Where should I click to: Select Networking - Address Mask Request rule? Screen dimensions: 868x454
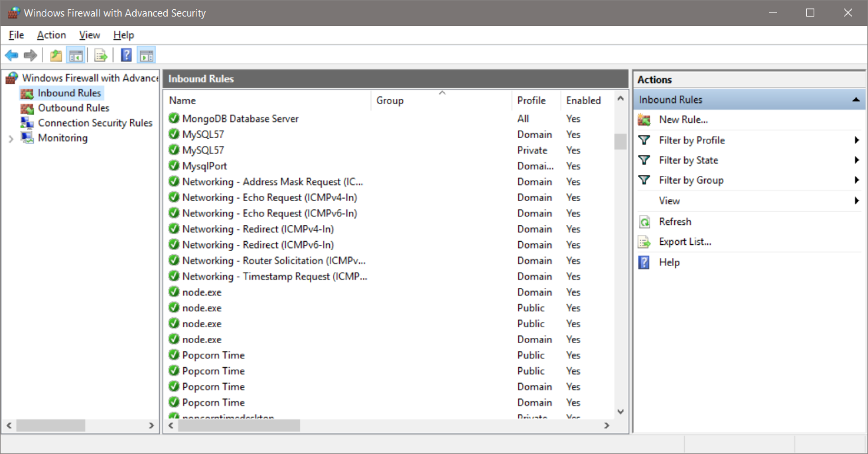[272, 182]
